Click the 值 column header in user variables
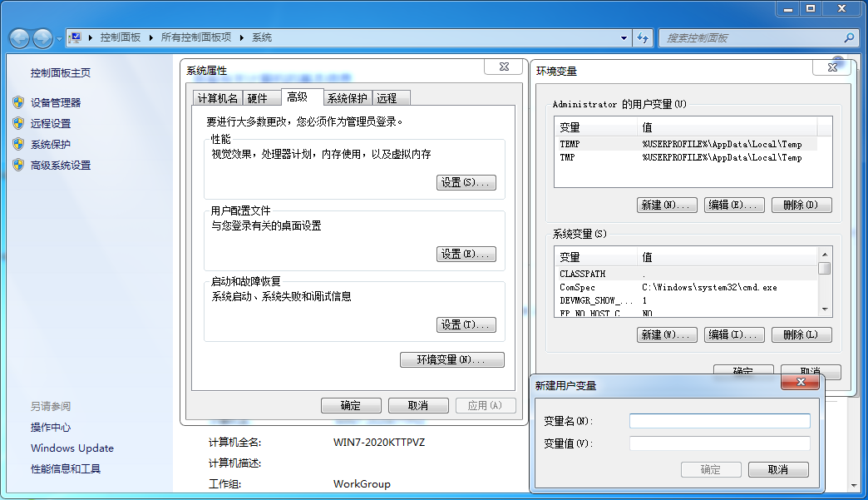The width and height of the screenshot is (868, 500). pos(727,127)
